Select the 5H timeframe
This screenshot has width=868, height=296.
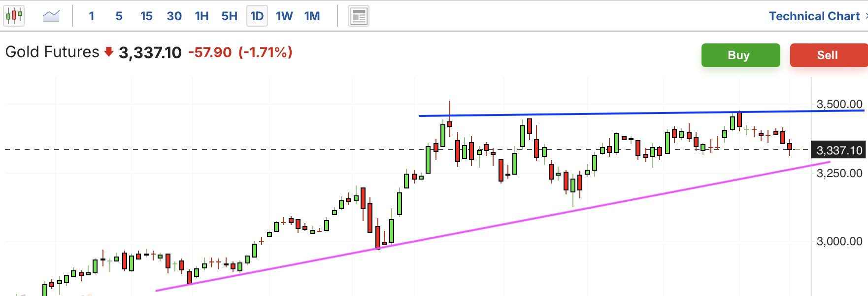pos(229,16)
